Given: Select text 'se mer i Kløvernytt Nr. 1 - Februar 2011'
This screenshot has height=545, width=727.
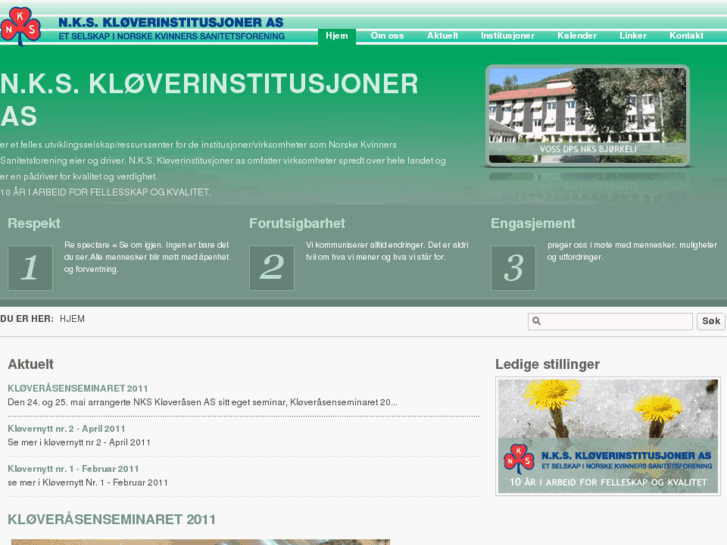Looking at the screenshot, I should pos(88,483).
